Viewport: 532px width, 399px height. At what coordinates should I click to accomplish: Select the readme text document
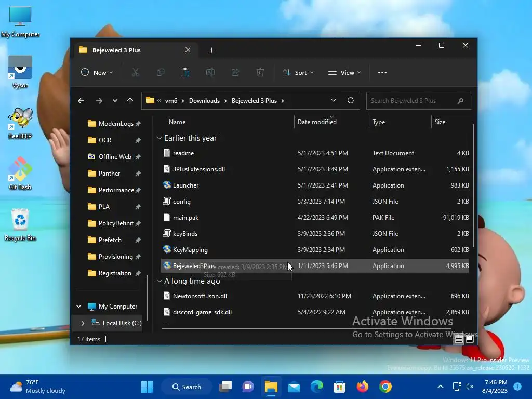click(x=315, y=153)
